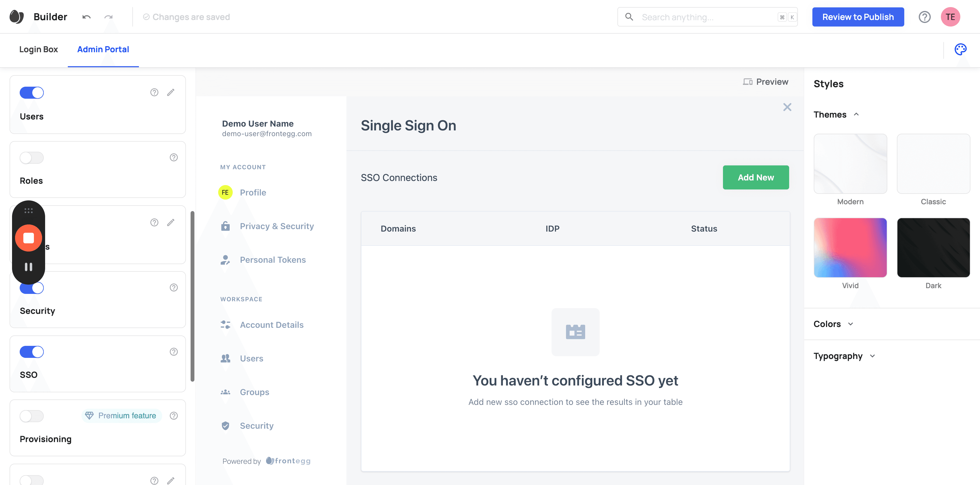
Task: Show help for the Provisioning card
Action: (173, 415)
